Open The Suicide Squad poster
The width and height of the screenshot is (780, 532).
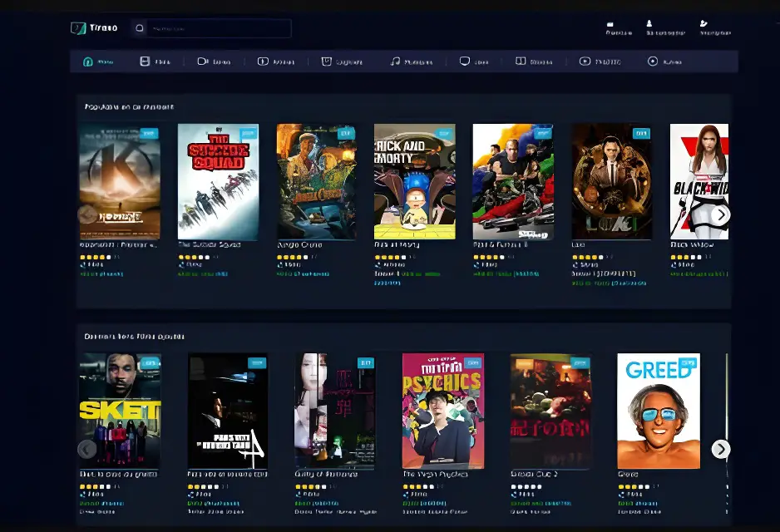(219, 182)
